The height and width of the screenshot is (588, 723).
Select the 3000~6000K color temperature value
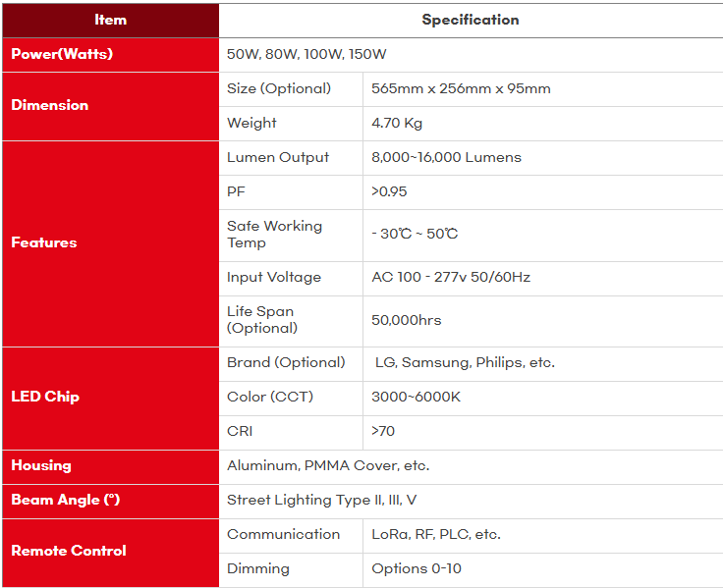click(x=417, y=397)
